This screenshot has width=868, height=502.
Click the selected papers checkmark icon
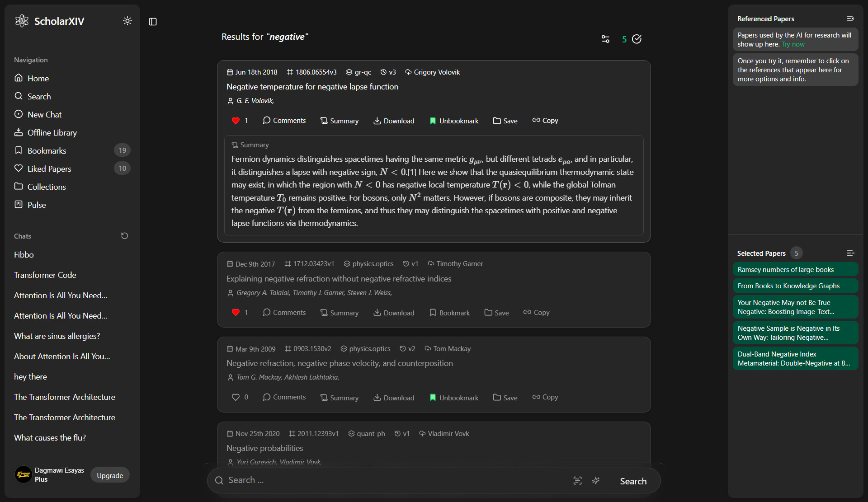[637, 39]
